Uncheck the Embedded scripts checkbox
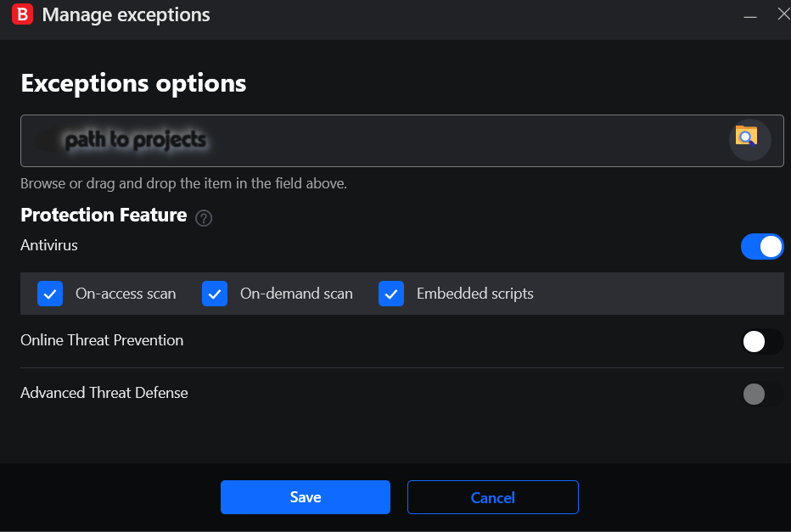This screenshot has height=532, width=791. (391, 294)
